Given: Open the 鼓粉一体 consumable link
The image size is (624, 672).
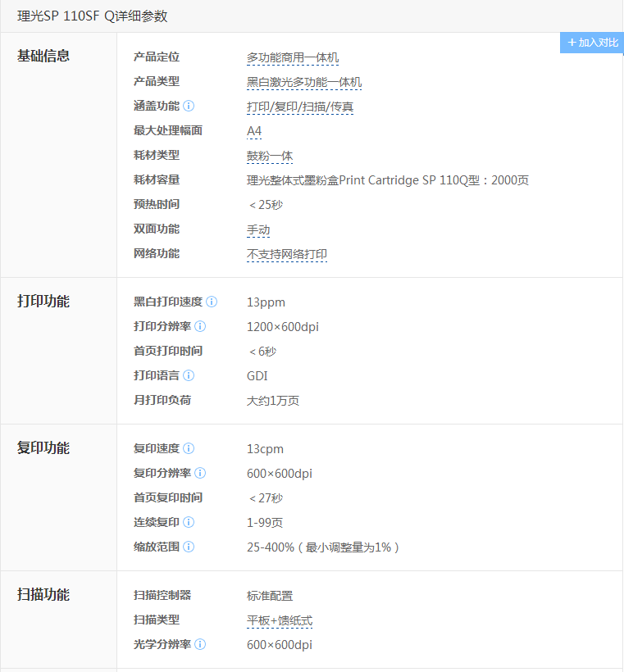Looking at the screenshot, I should coord(270,157).
